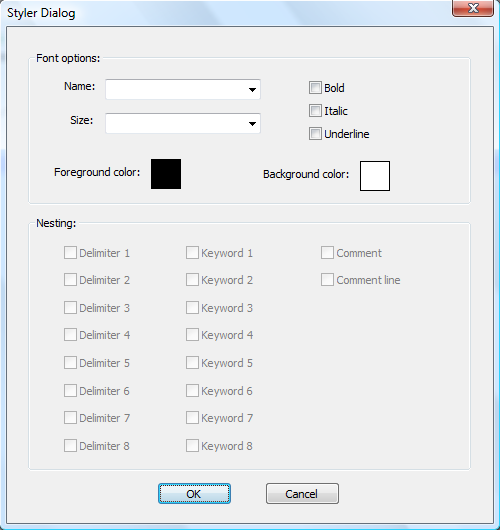Select the Keyword 1 nesting checkbox
The width and height of the screenshot is (500, 530).
192,252
